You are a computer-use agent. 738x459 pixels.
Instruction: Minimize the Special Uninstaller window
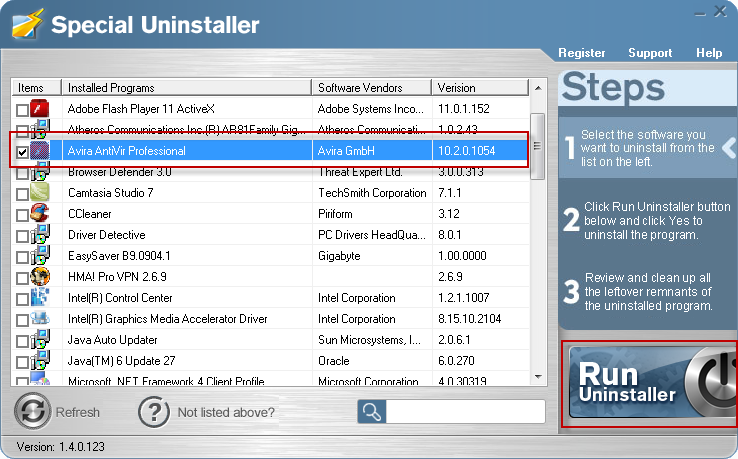point(700,13)
